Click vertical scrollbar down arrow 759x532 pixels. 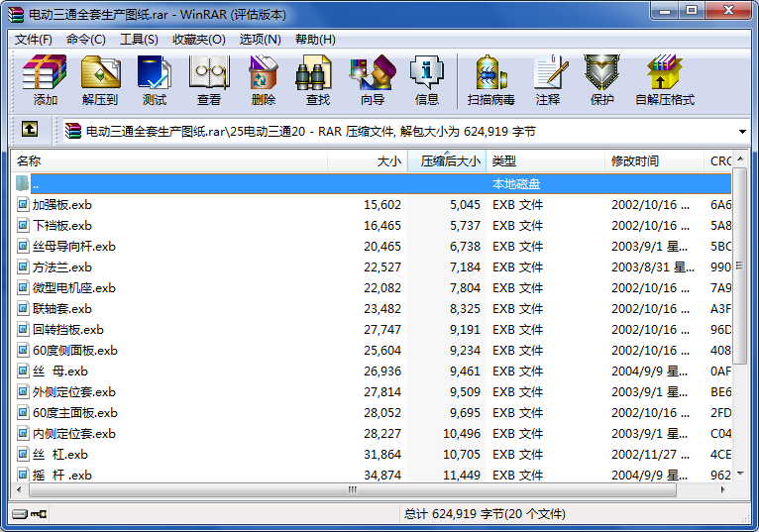point(740,474)
